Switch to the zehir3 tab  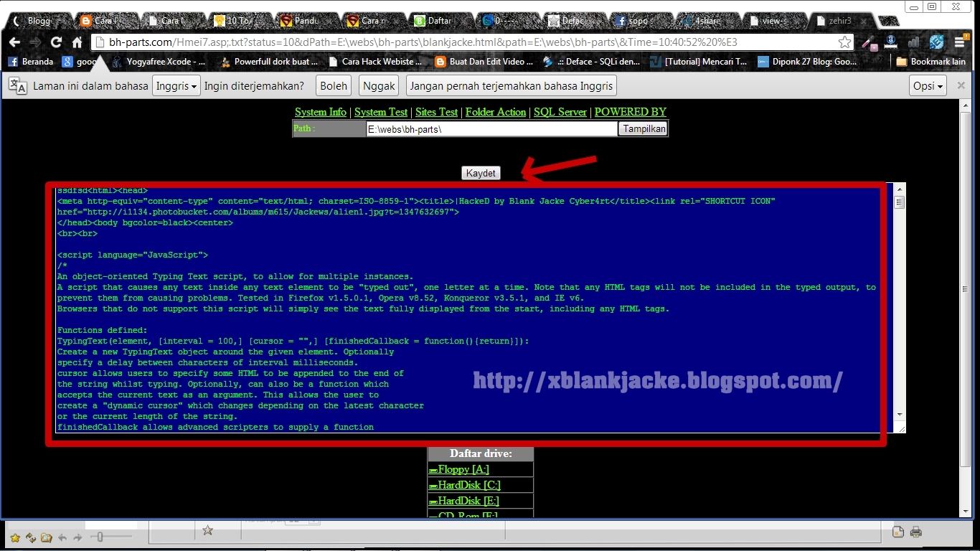pyautogui.click(x=839, y=20)
